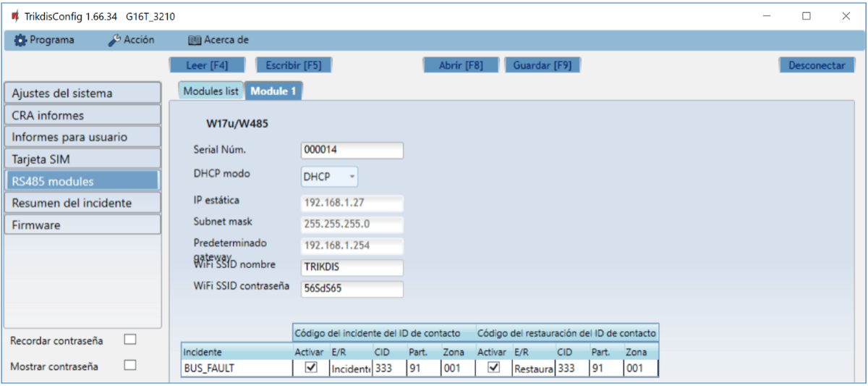The height and width of the screenshot is (386, 868).
Task: Expand the DHCP modo dropdown
Action: click(352, 176)
